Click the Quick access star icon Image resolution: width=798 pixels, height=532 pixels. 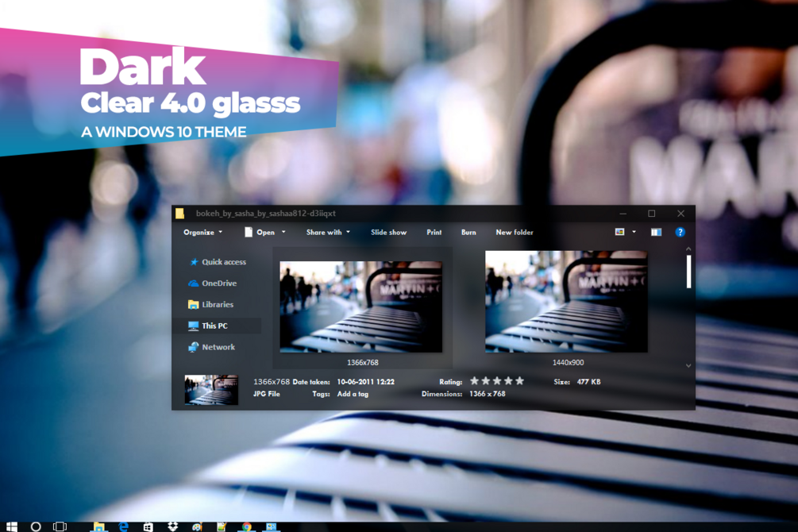point(194,262)
